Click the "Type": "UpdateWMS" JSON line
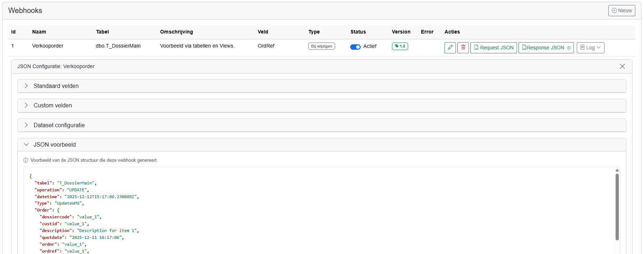 (x=59, y=203)
